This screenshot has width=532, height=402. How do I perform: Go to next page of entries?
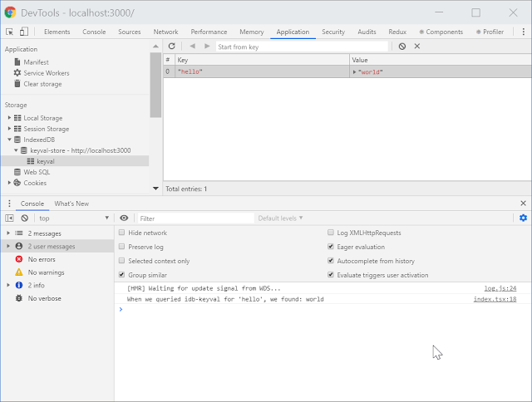coord(207,47)
